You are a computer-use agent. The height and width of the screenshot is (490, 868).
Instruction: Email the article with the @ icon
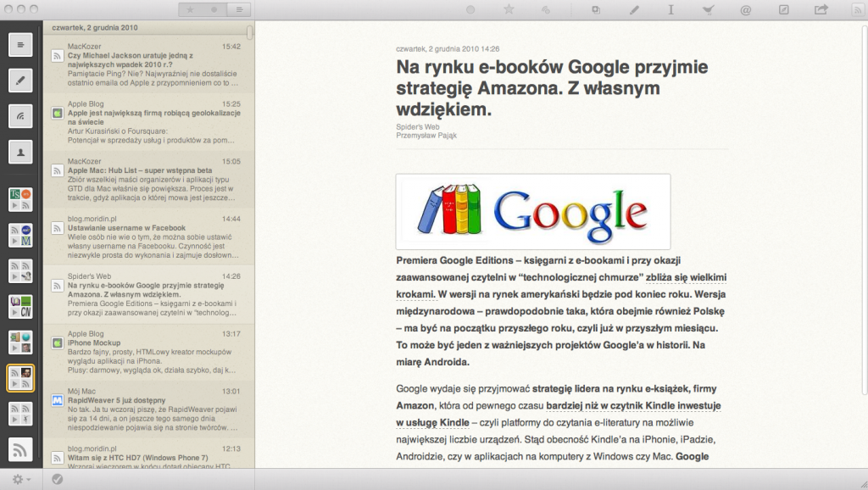(746, 9)
